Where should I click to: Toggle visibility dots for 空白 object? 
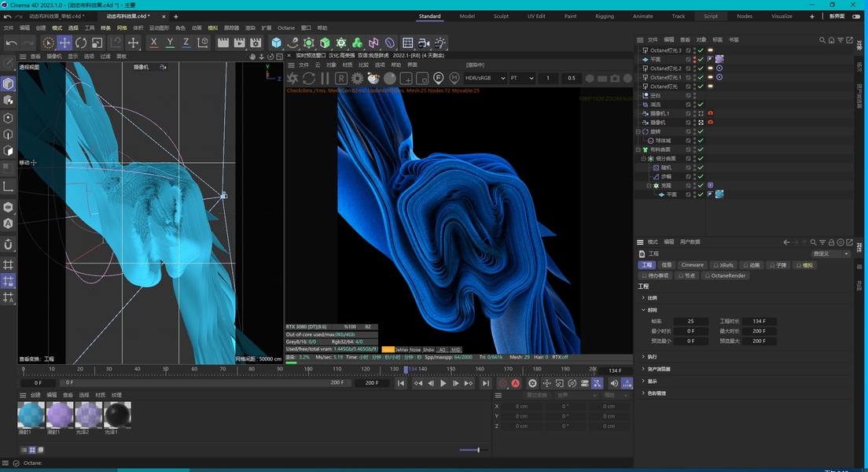(x=695, y=95)
